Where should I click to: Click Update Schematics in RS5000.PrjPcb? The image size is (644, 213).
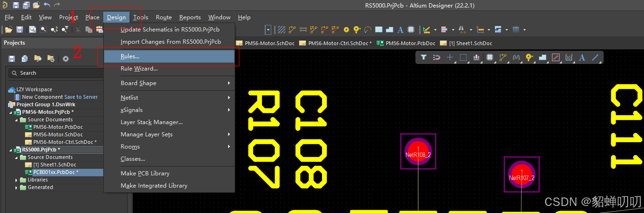coord(169,30)
